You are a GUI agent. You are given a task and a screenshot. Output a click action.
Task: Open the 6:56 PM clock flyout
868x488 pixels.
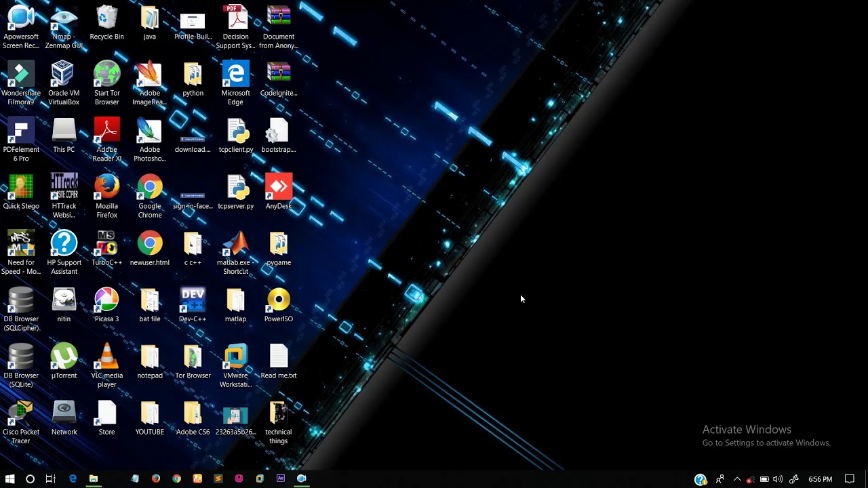(x=820, y=479)
